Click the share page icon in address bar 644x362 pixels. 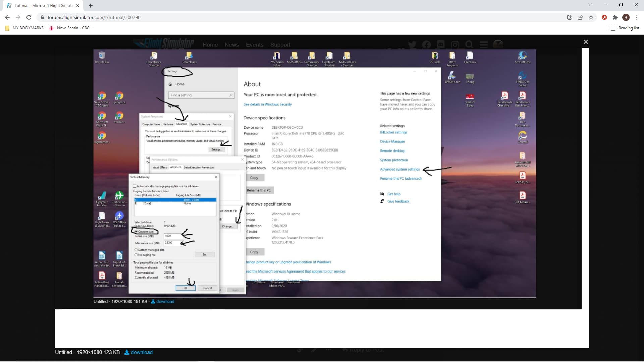[x=580, y=17]
